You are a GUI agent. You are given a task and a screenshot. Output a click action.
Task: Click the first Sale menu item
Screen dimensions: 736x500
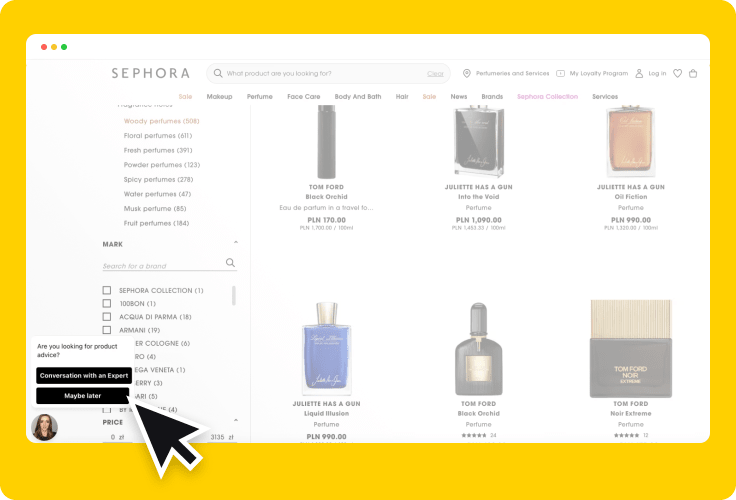185,97
